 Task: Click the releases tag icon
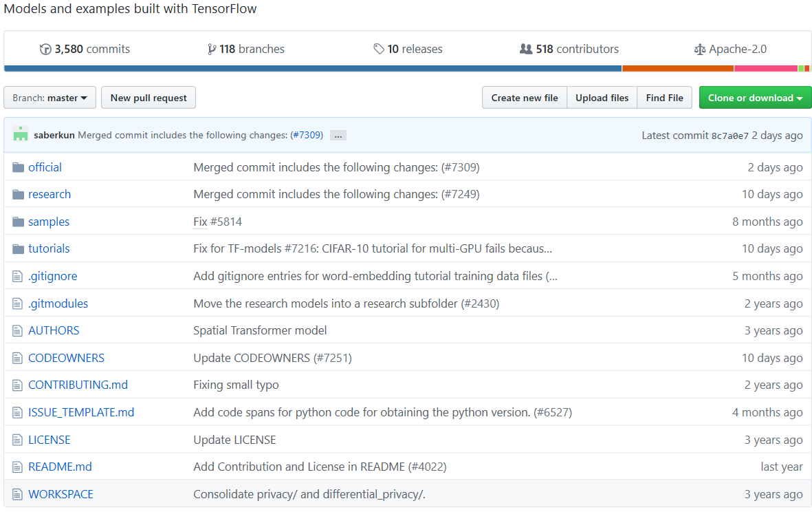pyautogui.click(x=379, y=50)
